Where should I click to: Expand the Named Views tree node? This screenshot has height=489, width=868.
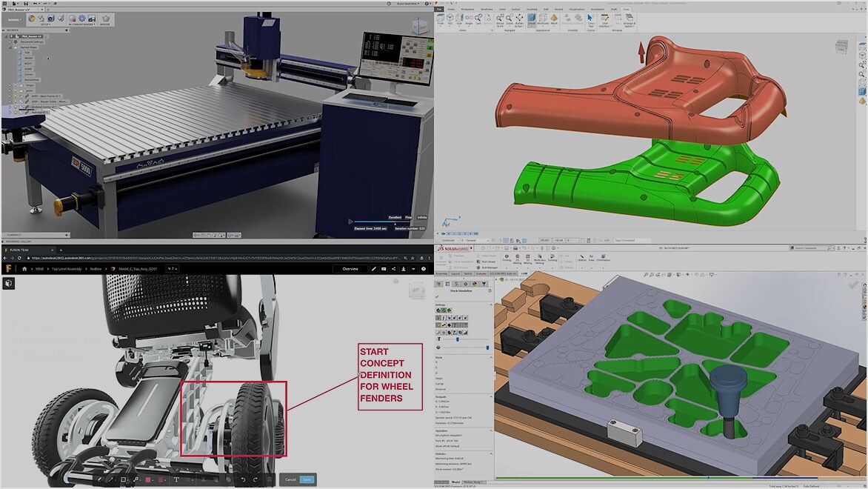10,47
